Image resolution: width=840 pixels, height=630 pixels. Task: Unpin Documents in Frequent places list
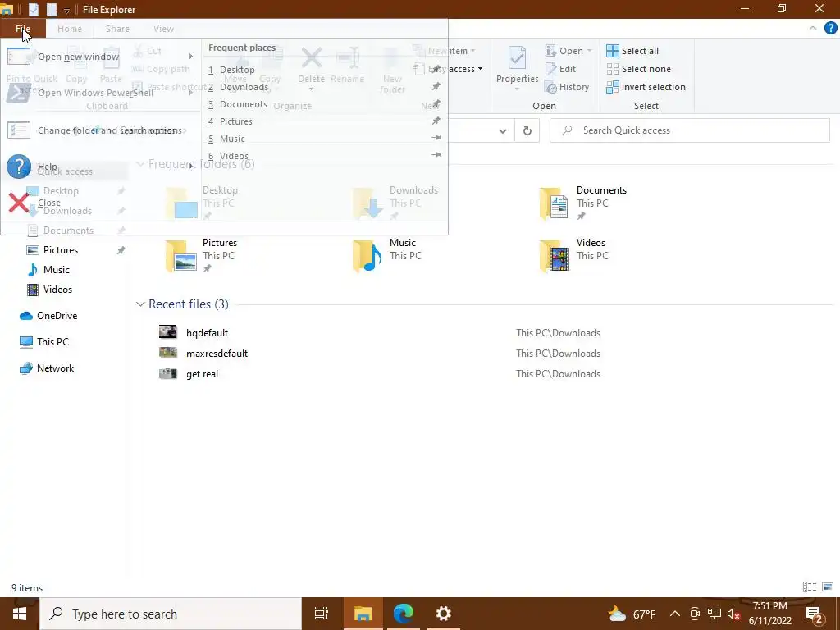[436, 103]
